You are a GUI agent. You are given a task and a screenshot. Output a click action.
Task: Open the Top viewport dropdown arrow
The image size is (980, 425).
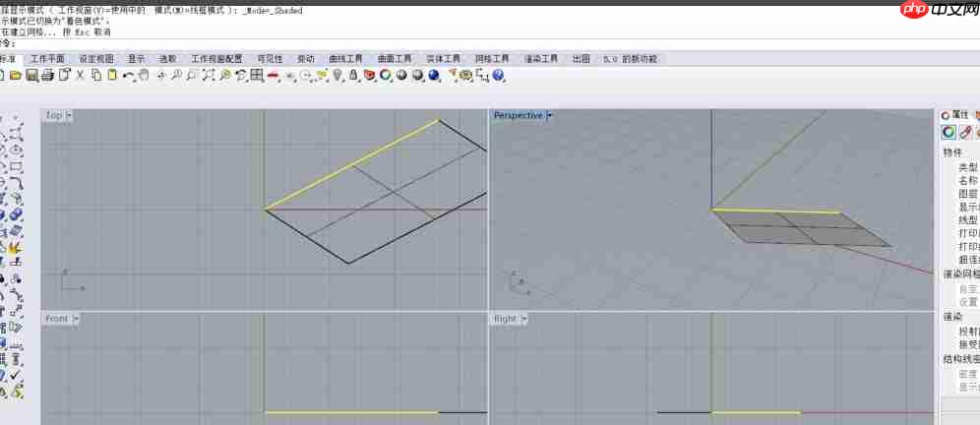tap(69, 116)
